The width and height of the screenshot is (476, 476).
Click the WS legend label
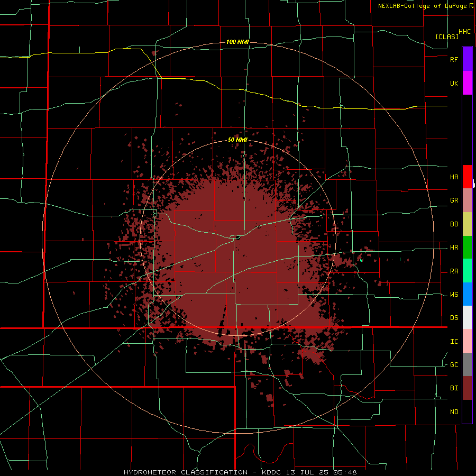pyautogui.click(x=454, y=295)
